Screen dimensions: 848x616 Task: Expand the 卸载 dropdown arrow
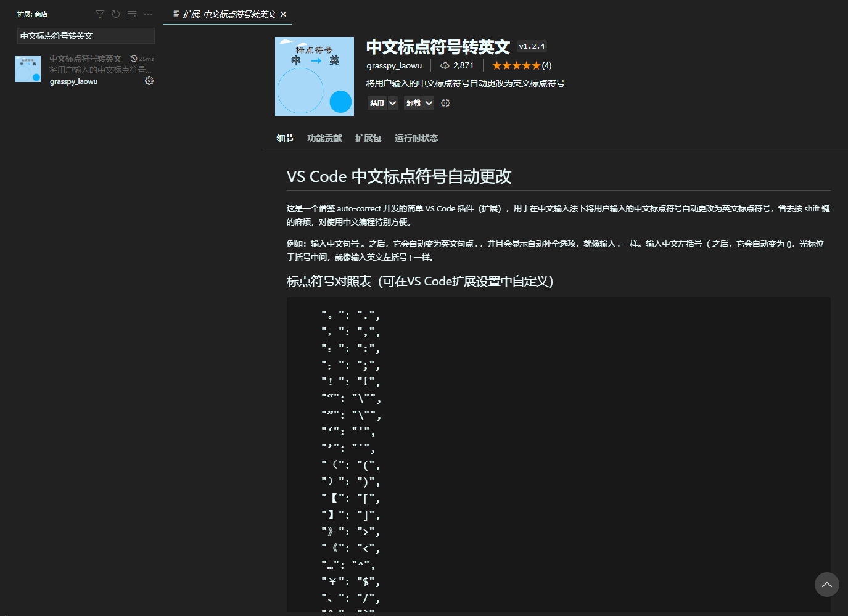tap(429, 103)
